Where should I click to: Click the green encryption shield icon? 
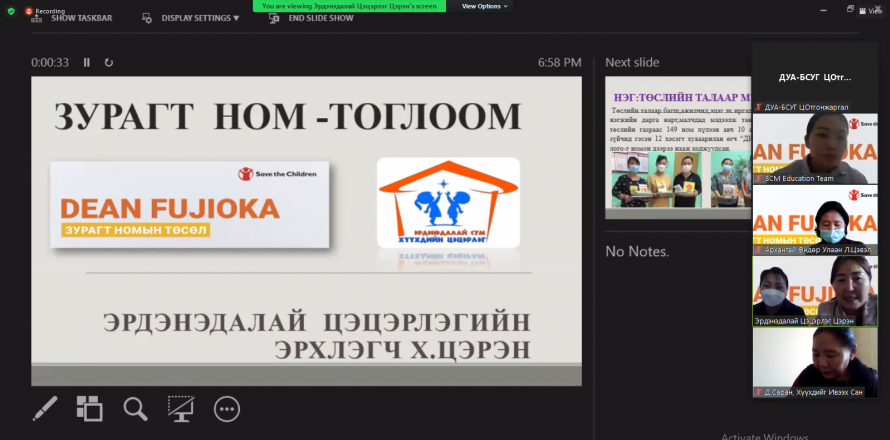click(11, 11)
